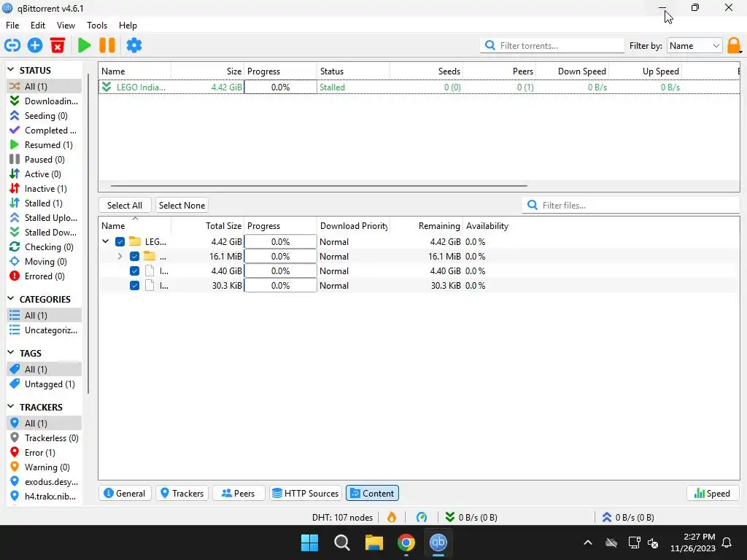Select the Moving (0) status filter
The height and width of the screenshot is (560, 747).
(x=44, y=262)
